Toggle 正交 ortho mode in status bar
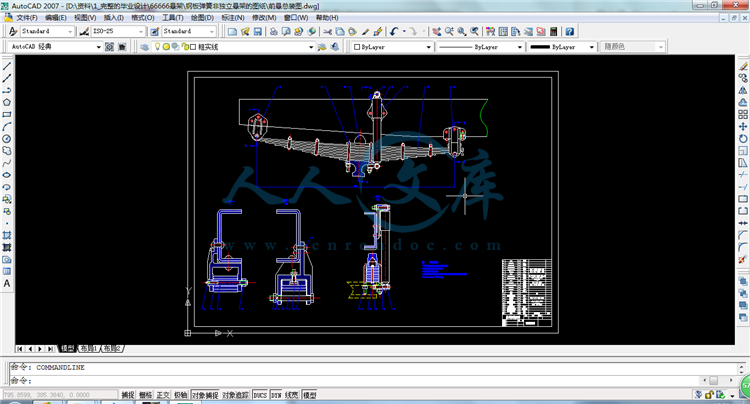750x404 pixels. pyautogui.click(x=163, y=395)
